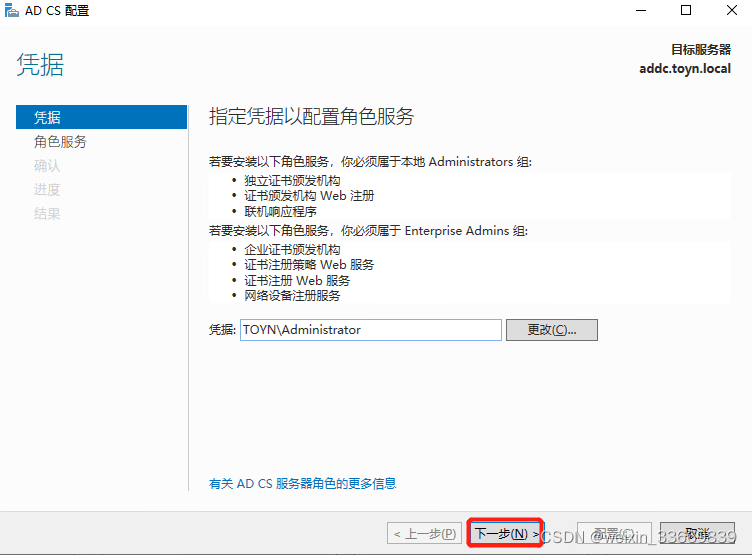Click the TOYN\Administrator credential field

(371, 330)
